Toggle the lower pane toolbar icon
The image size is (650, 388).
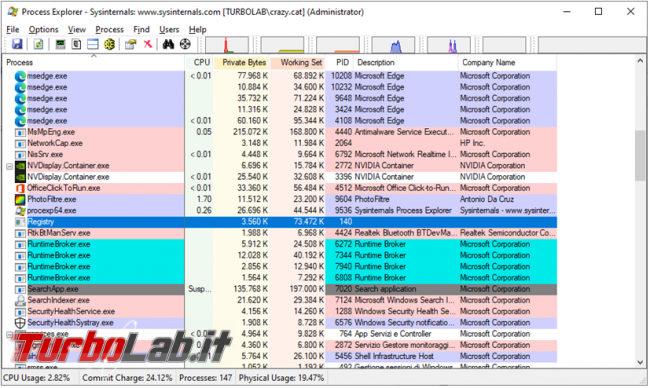[x=93, y=44]
